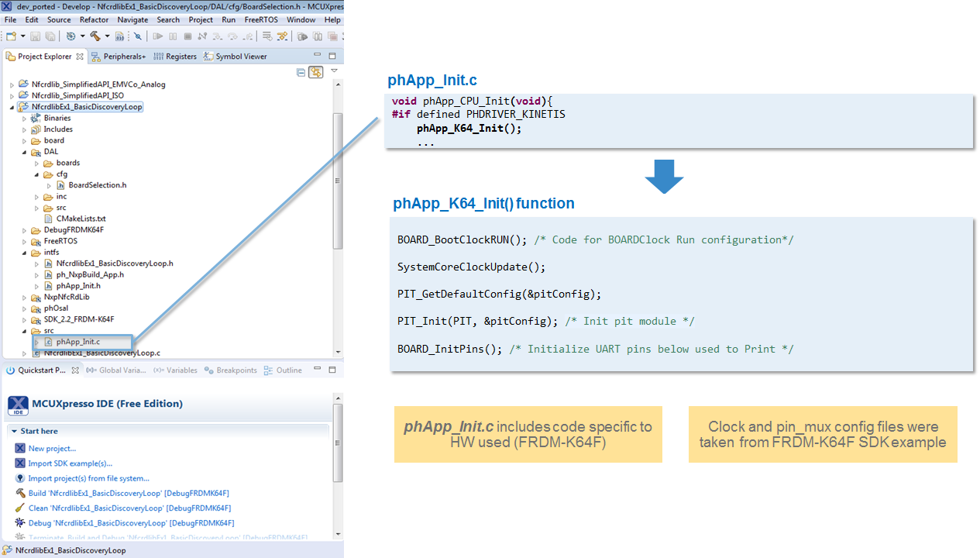The height and width of the screenshot is (558, 980).
Task: Click the Skip All Breakpoints toolbar icon
Action: pos(138,36)
